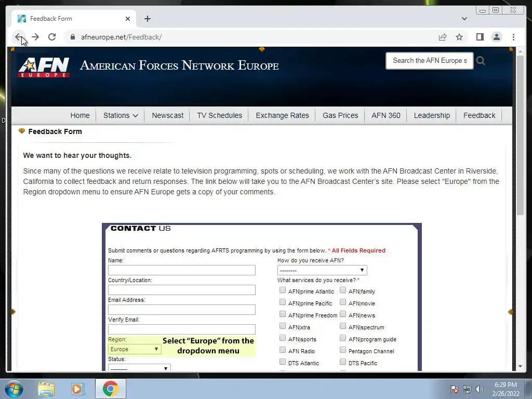Image resolution: width=532 pixels, height=399 pixels.
Task: Open a new tab with the plus button
Action: 147,19
